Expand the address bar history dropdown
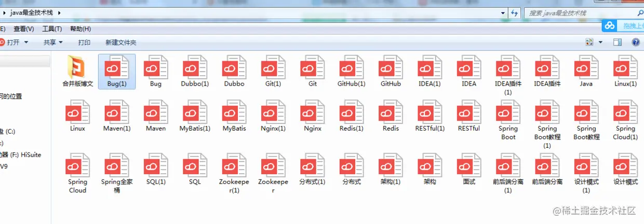The image size is (644, 224). point(503,13)
